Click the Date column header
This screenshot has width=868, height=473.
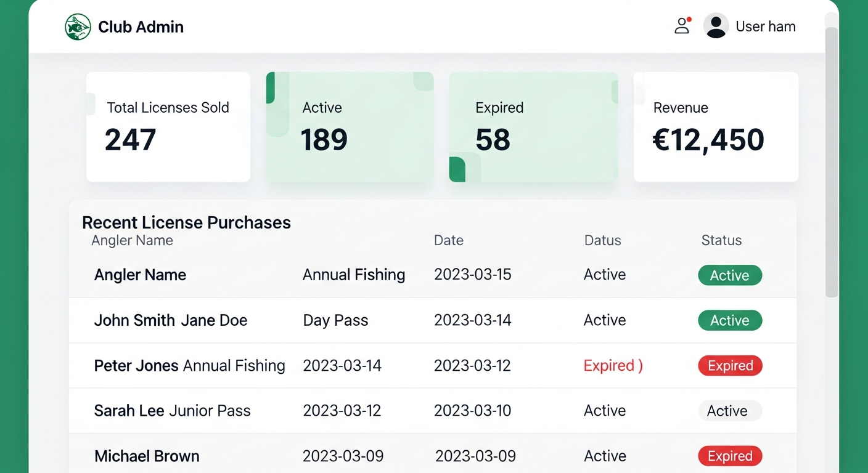(x=449, y=240)
